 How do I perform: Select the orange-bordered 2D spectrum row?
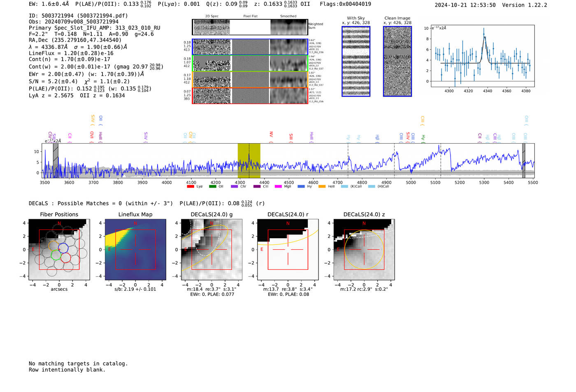coord(250,79)
